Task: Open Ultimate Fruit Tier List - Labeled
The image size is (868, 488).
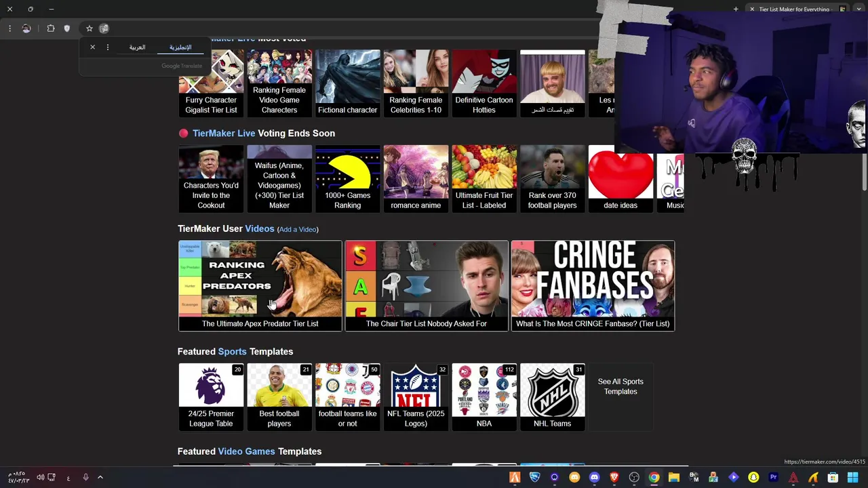Action: [x=484, y=178]
